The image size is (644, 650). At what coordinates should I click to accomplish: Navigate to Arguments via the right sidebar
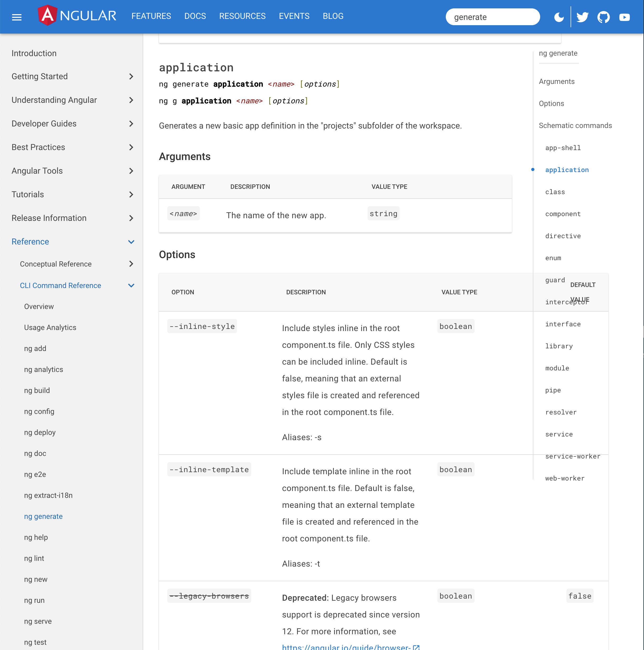(557, 81)
